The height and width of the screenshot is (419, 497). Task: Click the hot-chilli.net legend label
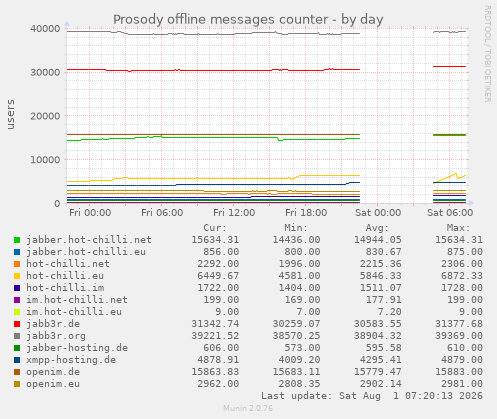click(x=68, y=264)
